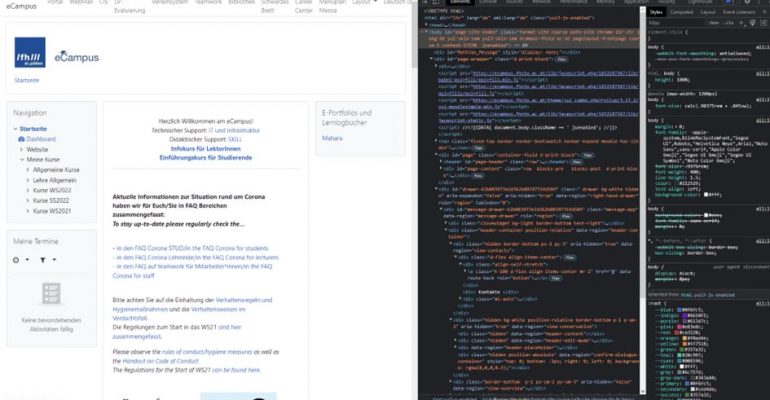Collapse Startseite in Navigation tree

click(16, 129)
